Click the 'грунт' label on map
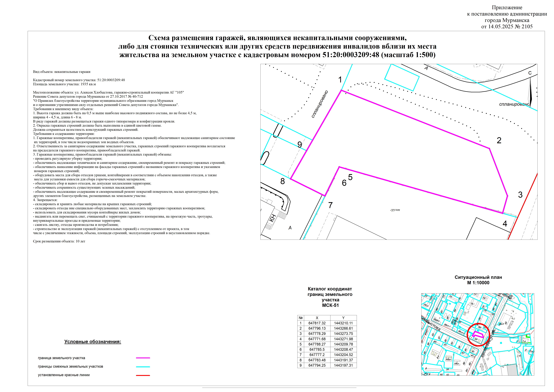Screen dimensions: 554x392 395,210
